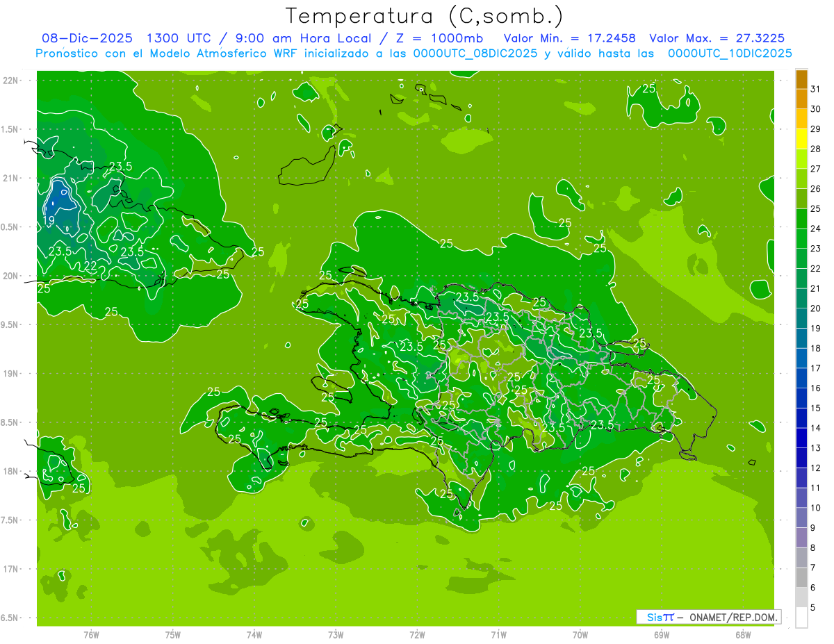Select the 'Z = 1000mb' level text

[439, 38]
